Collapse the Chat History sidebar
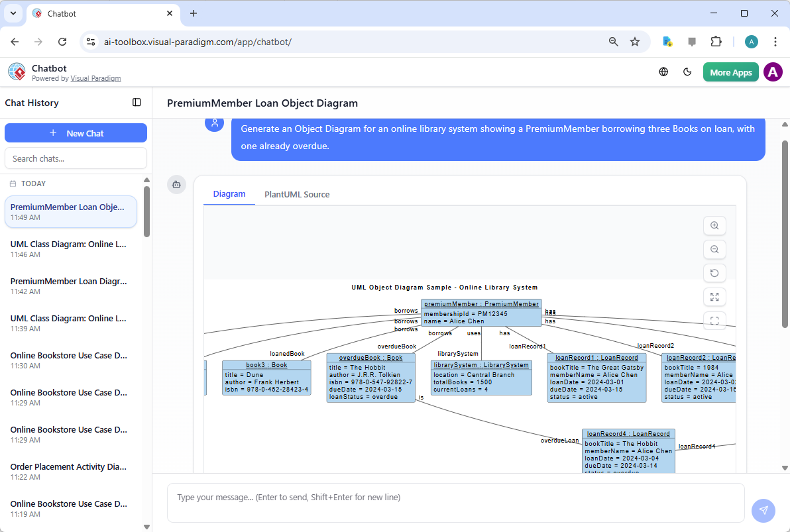Image resolution: width=790 pixels, height=532 pixels. coord(137,103)
